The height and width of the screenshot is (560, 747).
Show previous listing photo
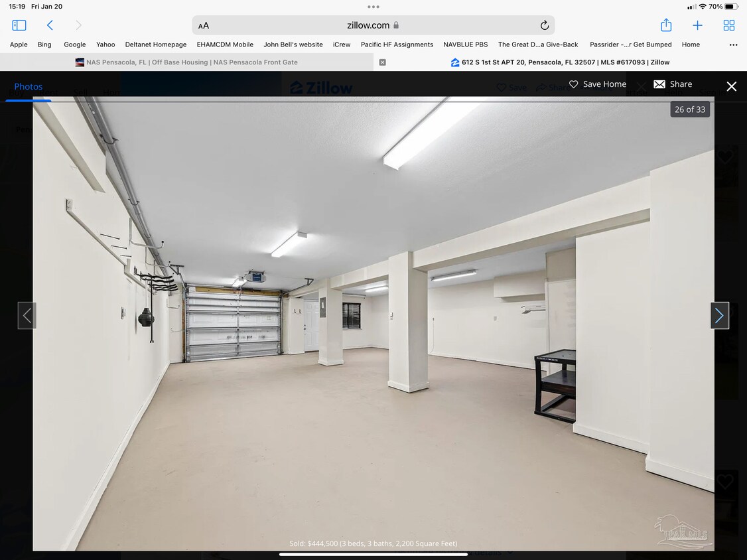point(27,316)
